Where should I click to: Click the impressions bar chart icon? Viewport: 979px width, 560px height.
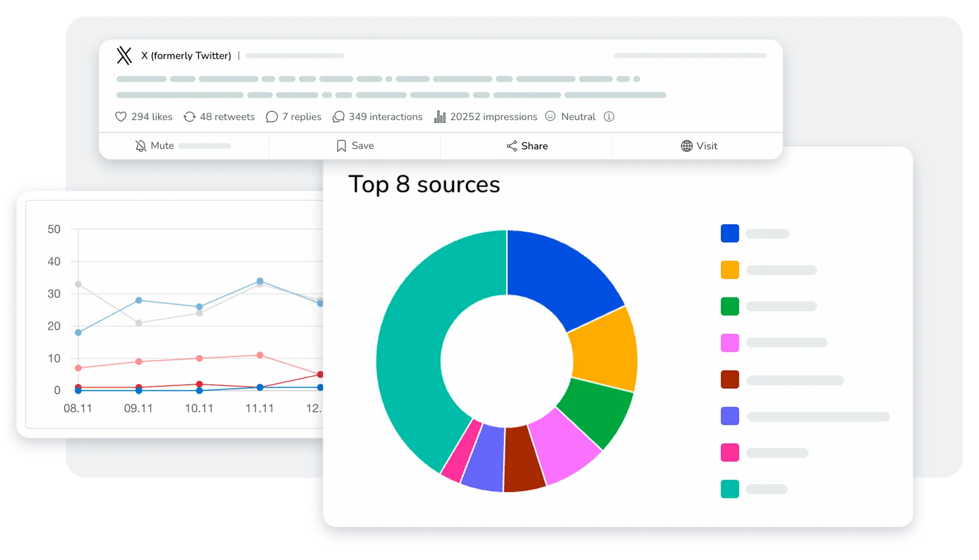pos(440,117)
